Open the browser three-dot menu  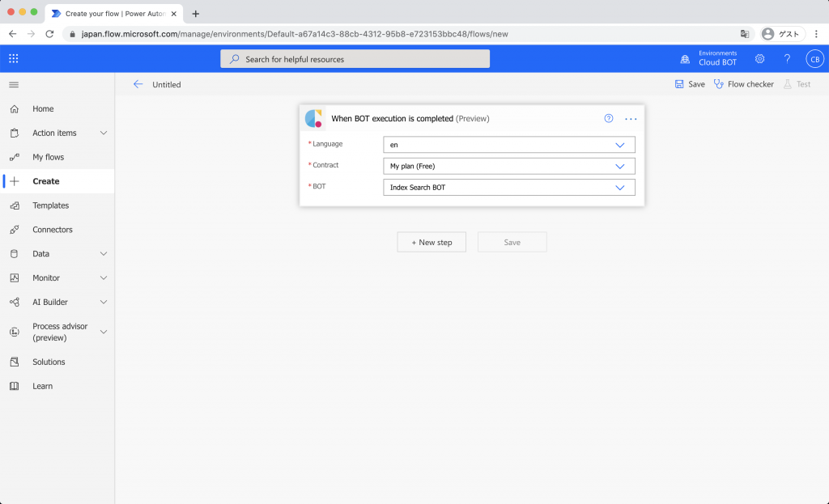coord(816,34)
